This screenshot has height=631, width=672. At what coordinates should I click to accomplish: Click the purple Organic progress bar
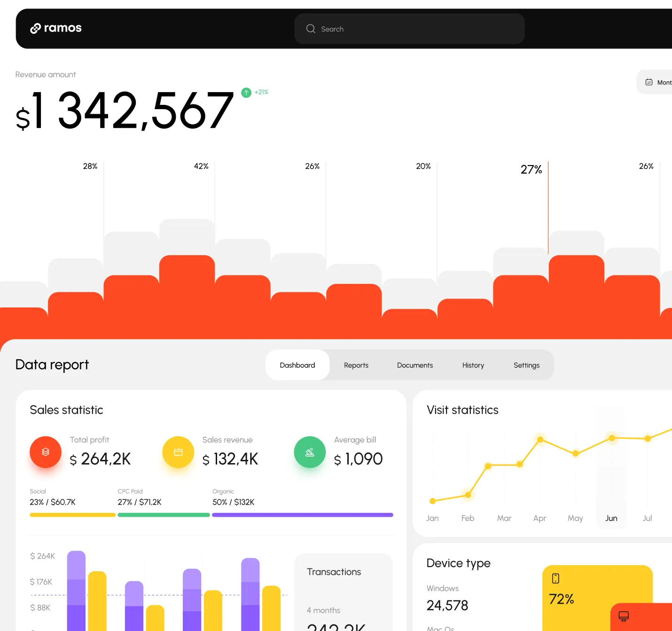303,515
